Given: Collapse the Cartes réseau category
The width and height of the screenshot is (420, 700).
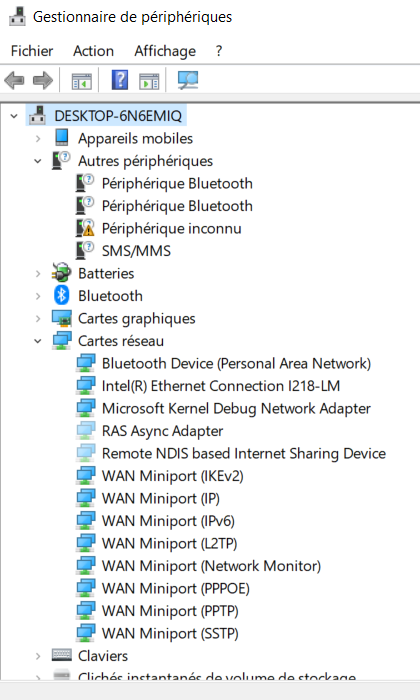Looking at the screenshot, I should pyautogui.click(x=38, y=341).
